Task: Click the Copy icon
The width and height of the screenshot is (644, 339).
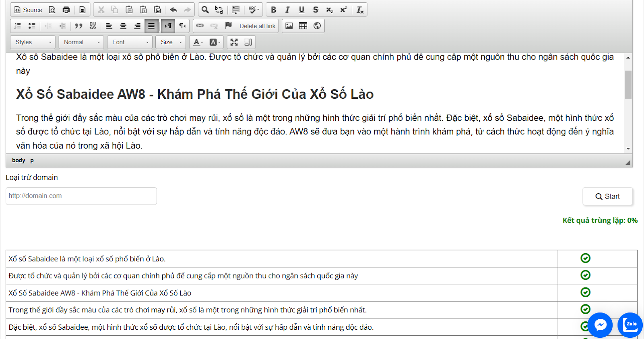Action: pyautogui.click(x=115, y=10)
